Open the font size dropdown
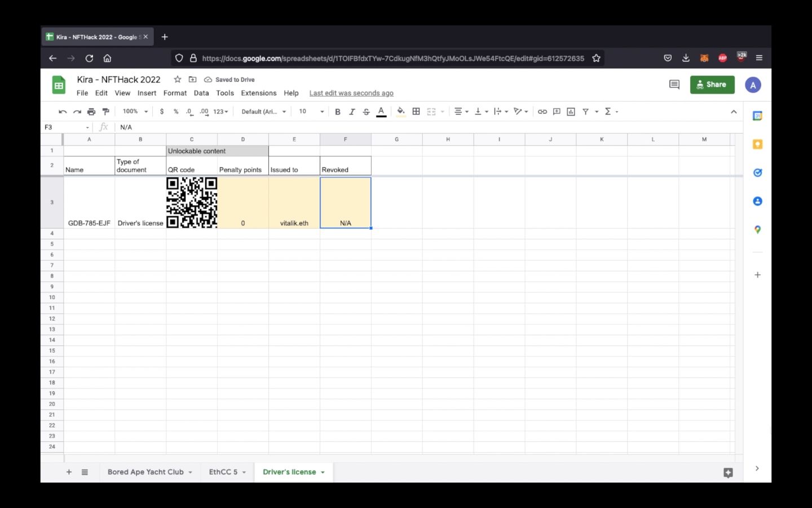The width and height of the screenshot is (812, 508). [x=312, y=112]
